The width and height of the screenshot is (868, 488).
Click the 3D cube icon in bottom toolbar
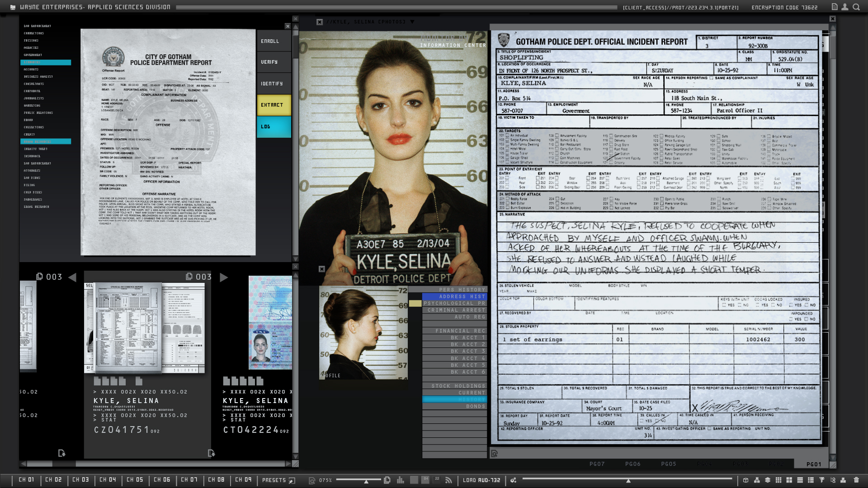745,480
